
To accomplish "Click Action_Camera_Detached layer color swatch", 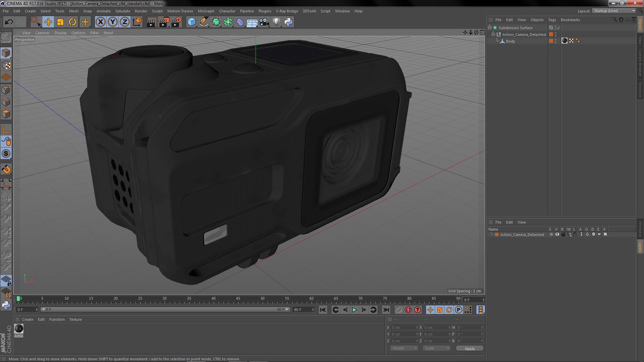I will click(497, 235).
